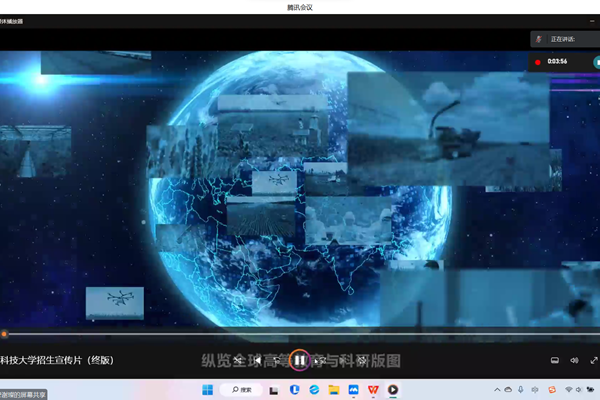This screenshot has width=600, height=400.
Task: Skip to the next video track
Action: coord(343,360)
